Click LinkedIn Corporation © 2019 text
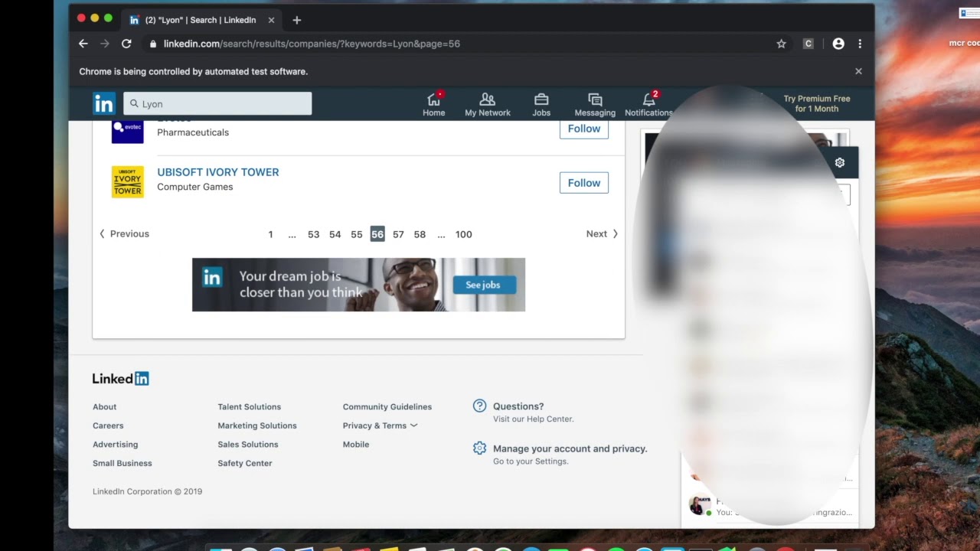This screenshot has width=980, height=551. (x=148, y=491)
